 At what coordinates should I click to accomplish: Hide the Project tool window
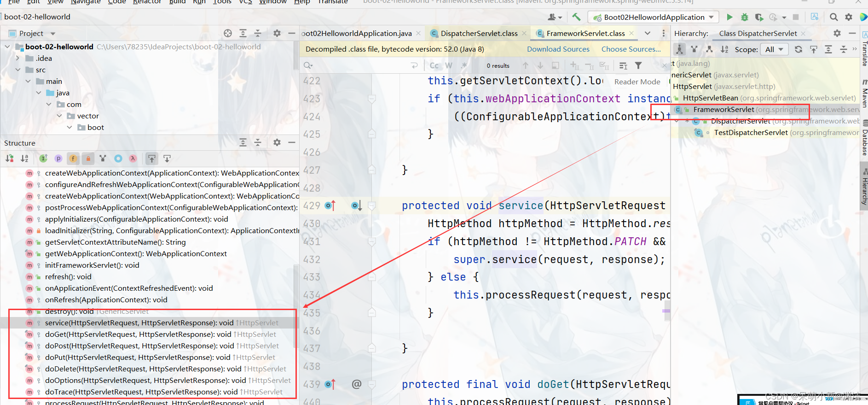(291, 33)
